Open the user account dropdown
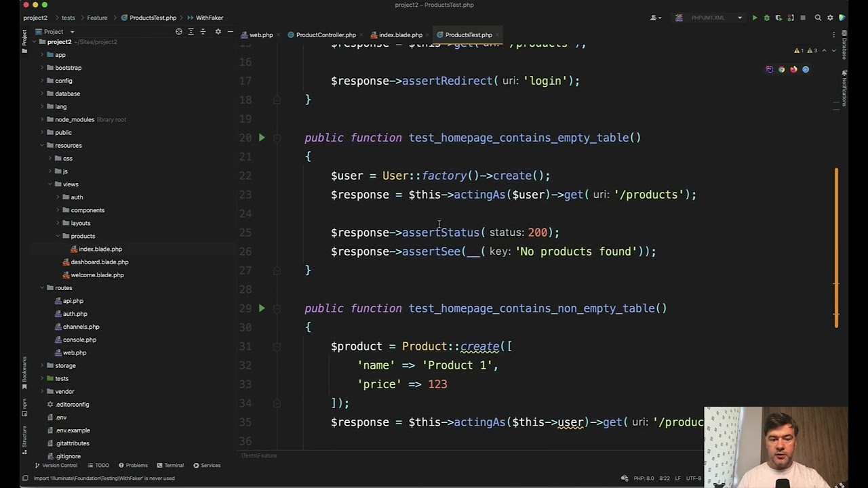This screenshot has width=868, height=488. click(x=655, y=18)
